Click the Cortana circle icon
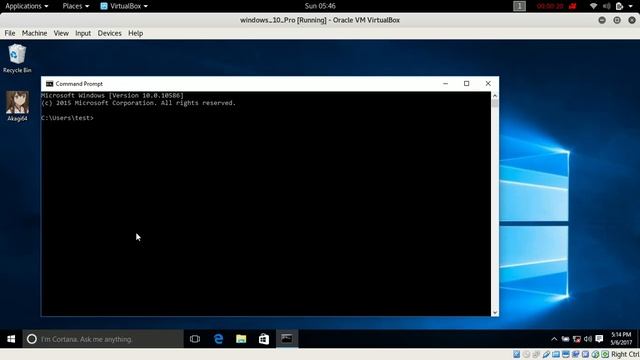This screenshot has width=640, height=360. point(31,339)
